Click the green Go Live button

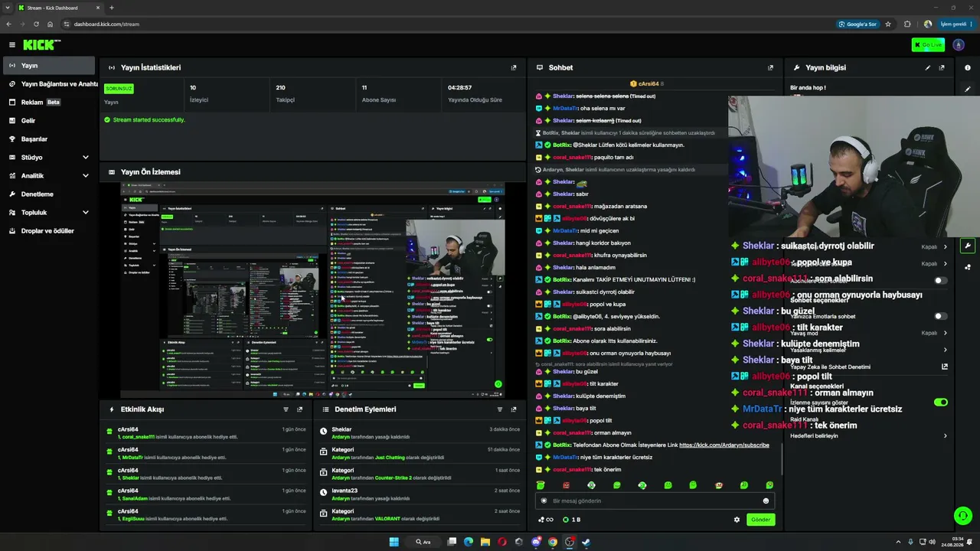pos(928,45)
